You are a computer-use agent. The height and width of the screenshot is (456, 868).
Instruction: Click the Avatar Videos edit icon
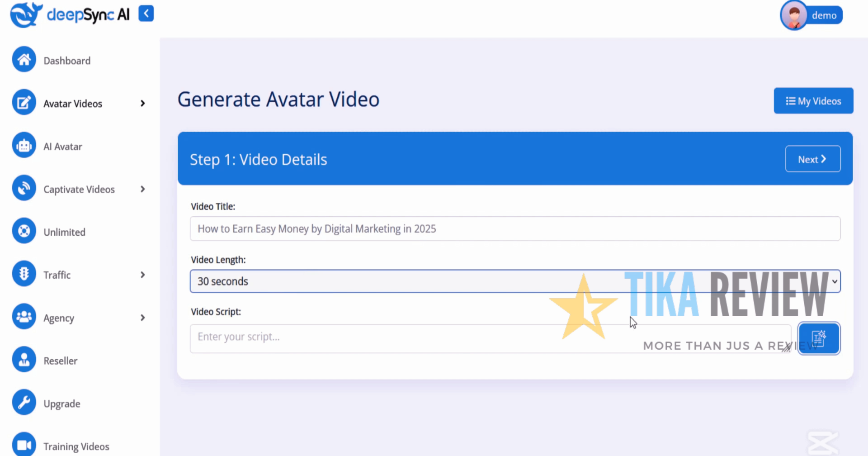(x=24, y=102)
